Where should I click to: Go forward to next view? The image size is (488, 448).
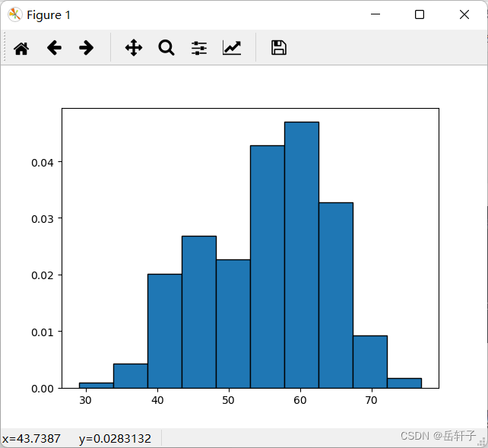pyautogui.click(x=86, y=48)
